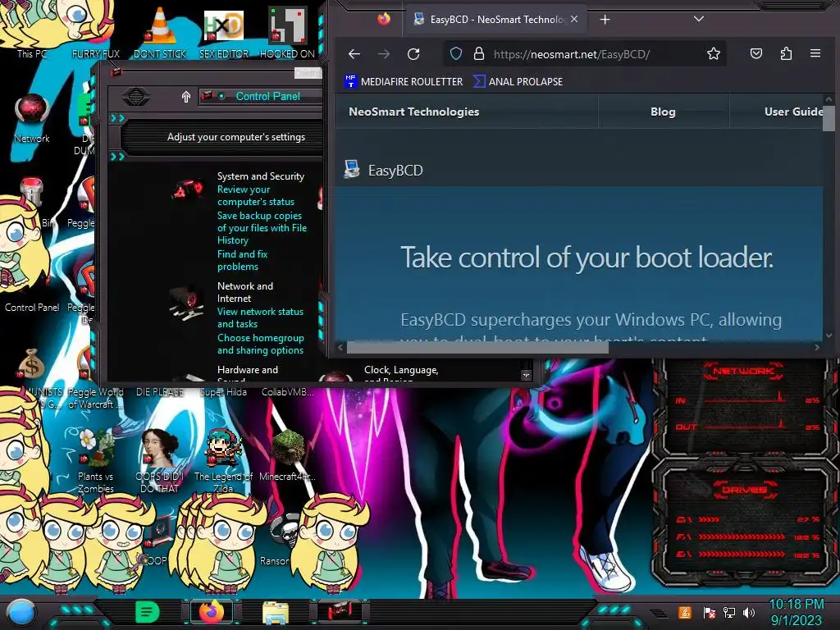The width and height of the screenshot is (840, 630).
Task: Open the Network desktop icon
Action: pyautogui.click(x=32, y=118)
